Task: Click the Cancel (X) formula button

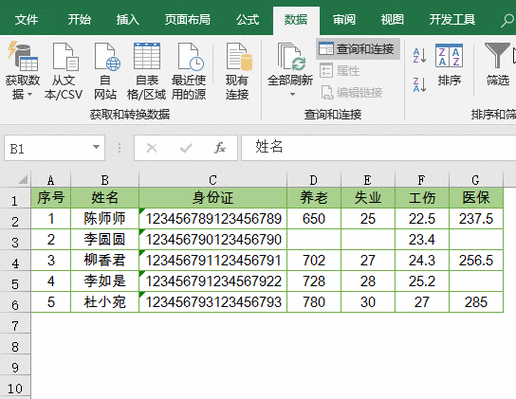Action: coord(152,148)
